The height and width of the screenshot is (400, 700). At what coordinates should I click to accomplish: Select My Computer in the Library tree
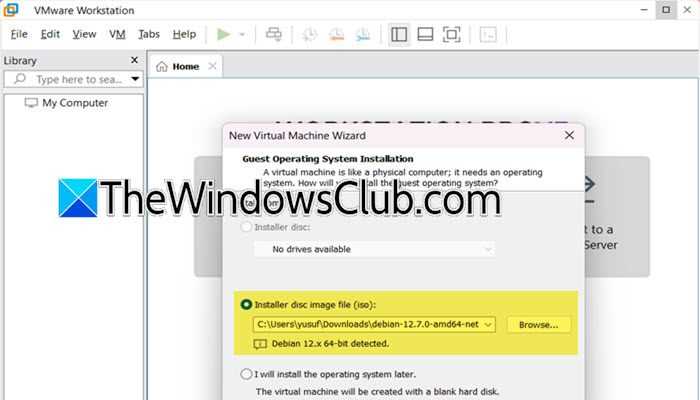[75, 103]
